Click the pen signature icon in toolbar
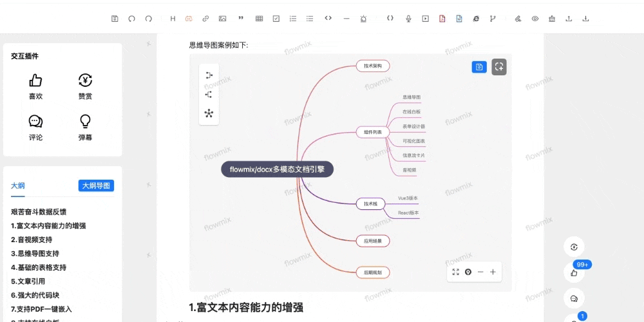The width and height of the screenshot is (644, 322). click(x=518, y=19)
